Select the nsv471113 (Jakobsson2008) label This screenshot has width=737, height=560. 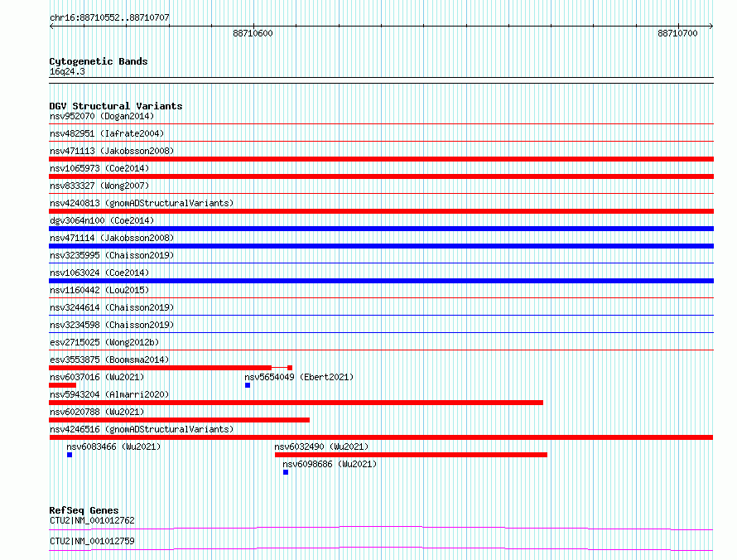[x=112, y=151]
